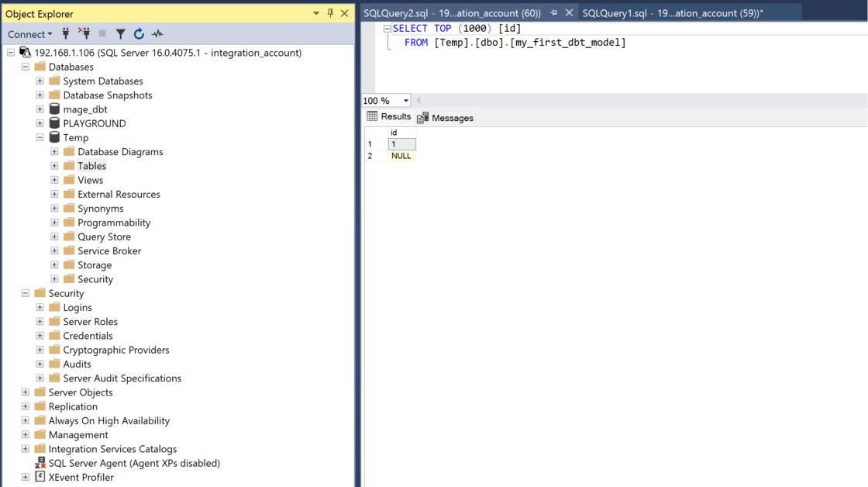Expand the Database Snapshots folder

coord(40,95)
